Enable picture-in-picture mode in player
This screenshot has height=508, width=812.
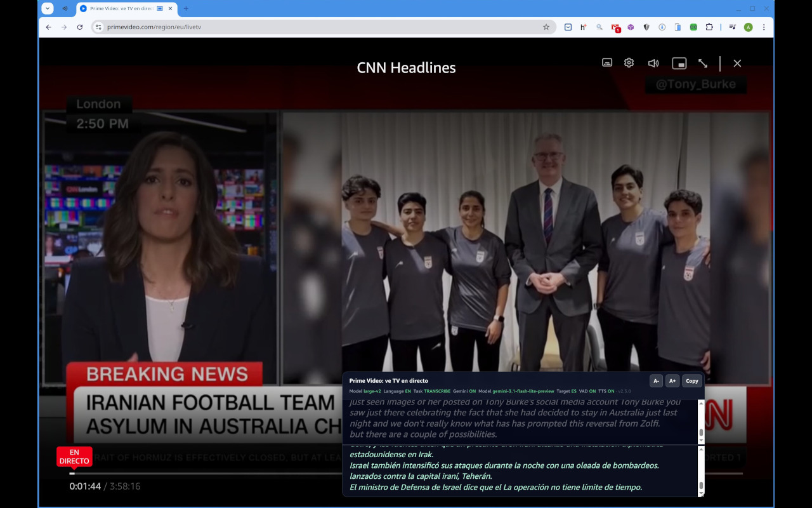coord(679,63)
